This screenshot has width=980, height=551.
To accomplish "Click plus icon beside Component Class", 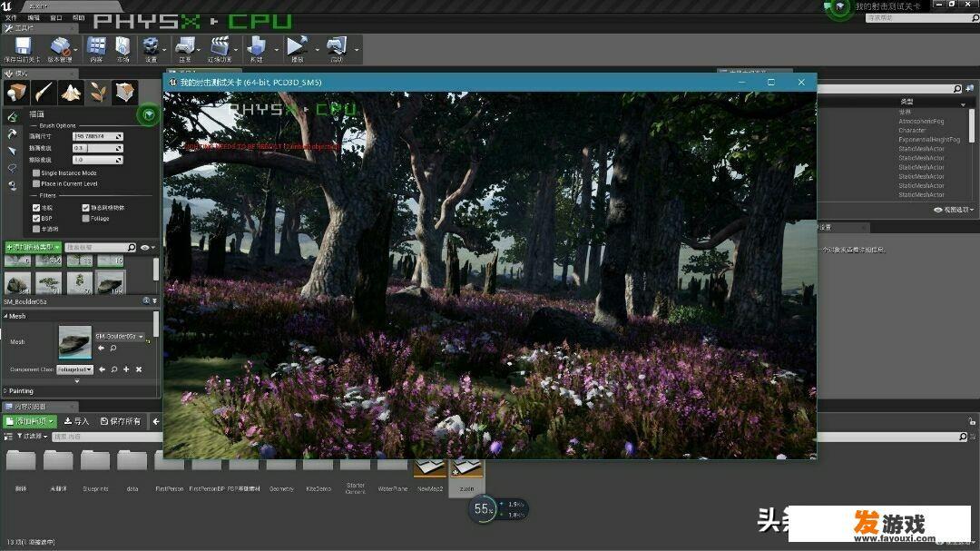I will point(126,369).
